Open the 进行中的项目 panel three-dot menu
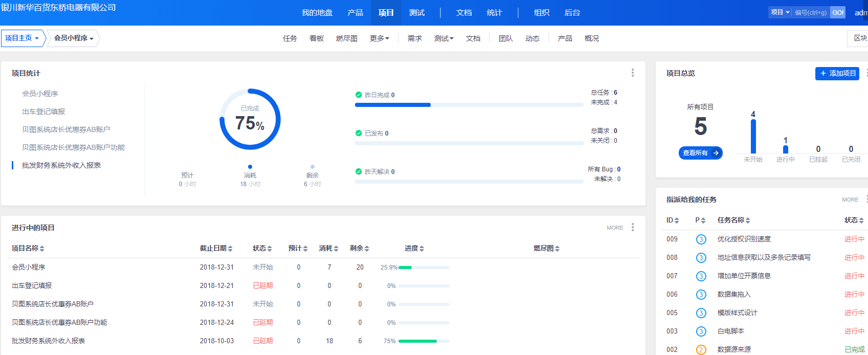The width and height of the screenshot is (868, 355). (633, 227)
